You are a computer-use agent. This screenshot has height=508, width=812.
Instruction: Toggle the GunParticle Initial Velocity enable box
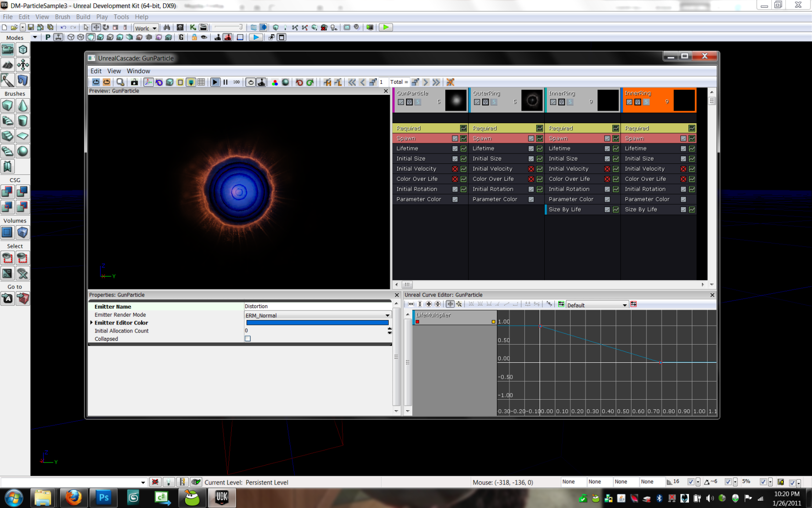[455, 169]
